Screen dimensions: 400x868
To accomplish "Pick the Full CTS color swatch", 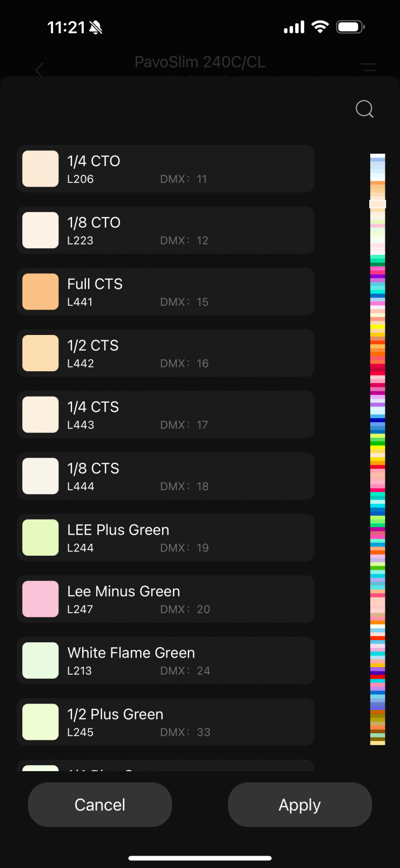I will click(41, 292).
